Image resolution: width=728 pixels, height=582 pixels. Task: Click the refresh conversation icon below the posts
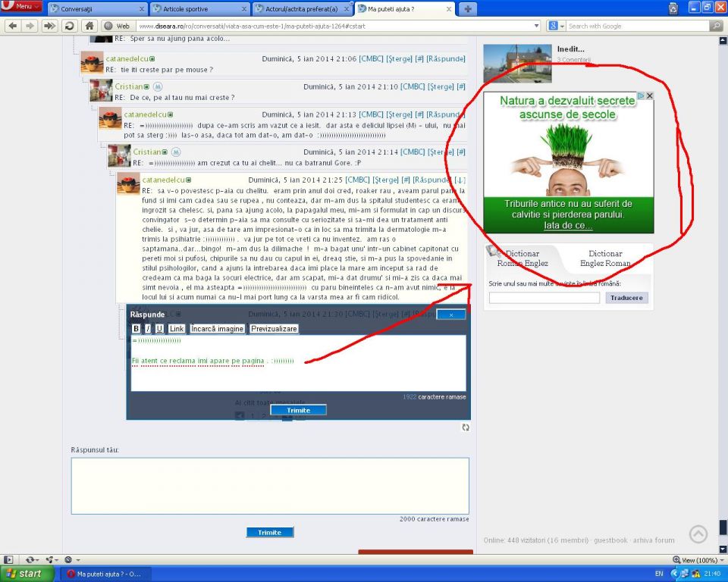click(x=466, y=427)
